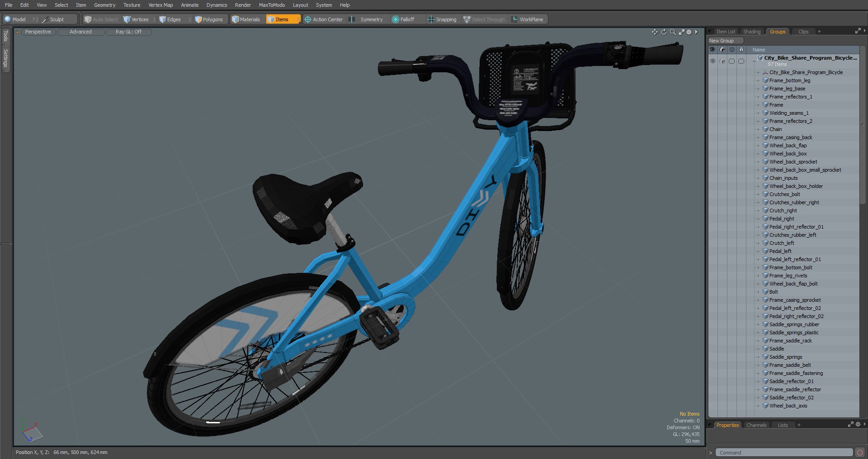Open the Vertex Map menu
This screenshot has width=868, height=459.
(x=160, y=5)
